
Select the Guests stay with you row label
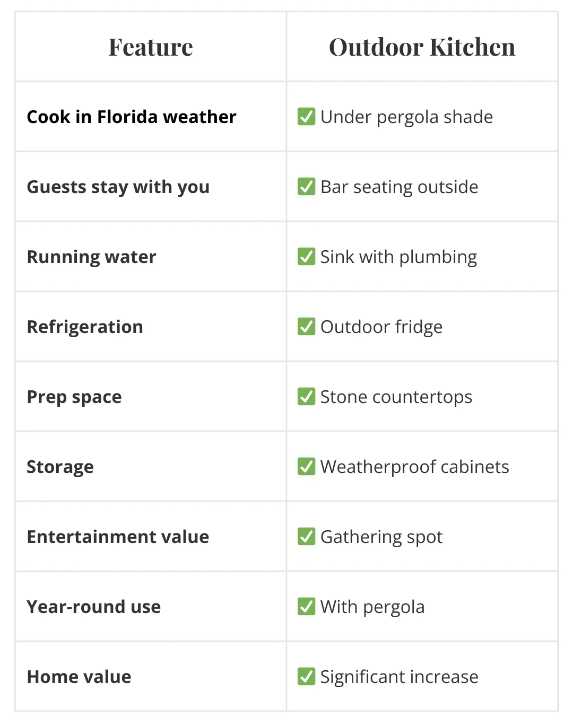click(x=118, y=187)
